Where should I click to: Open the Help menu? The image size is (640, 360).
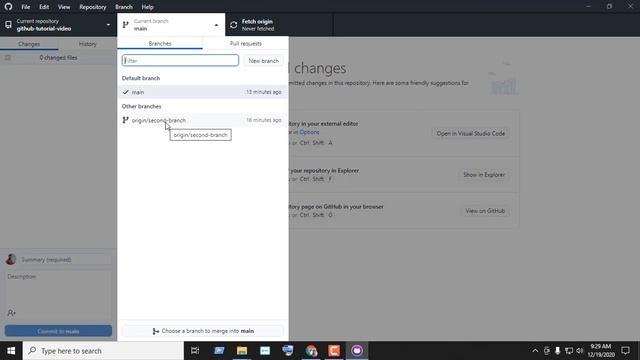pyautogui.click(x=147, y=7)
